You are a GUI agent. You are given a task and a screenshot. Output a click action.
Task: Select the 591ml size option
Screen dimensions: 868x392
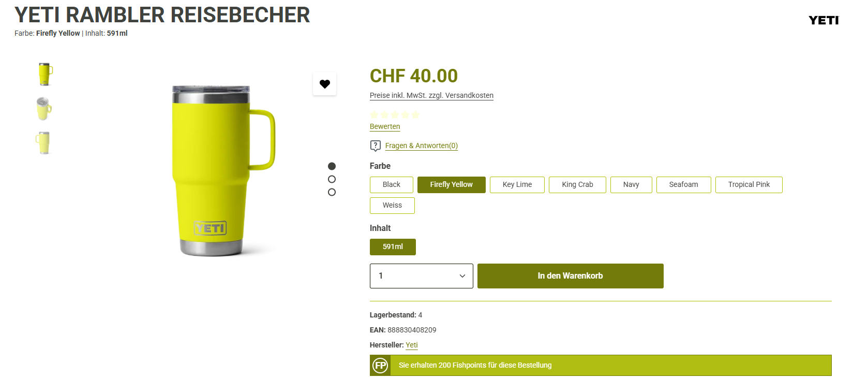tap(393, 247)
